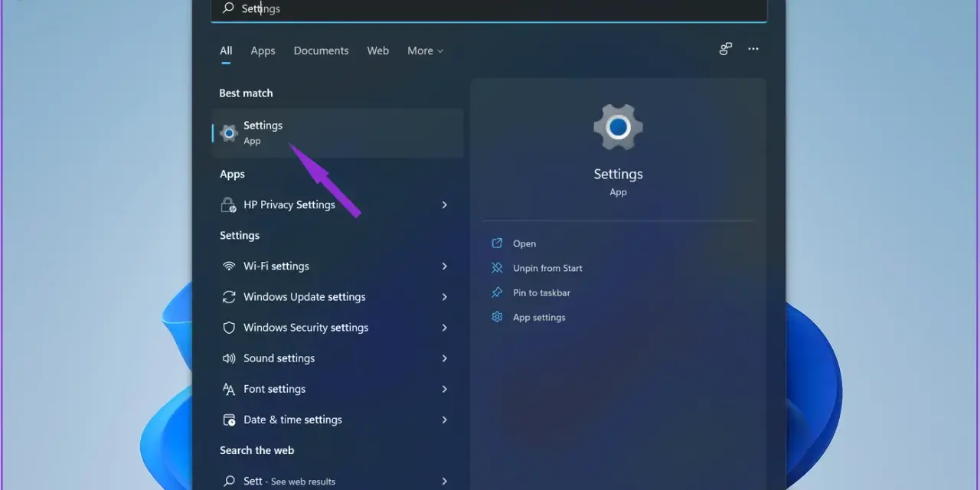The image size is (980, 490).
Task: Click the HP Privacy Settings lock icon
Action: pos(228,204)
